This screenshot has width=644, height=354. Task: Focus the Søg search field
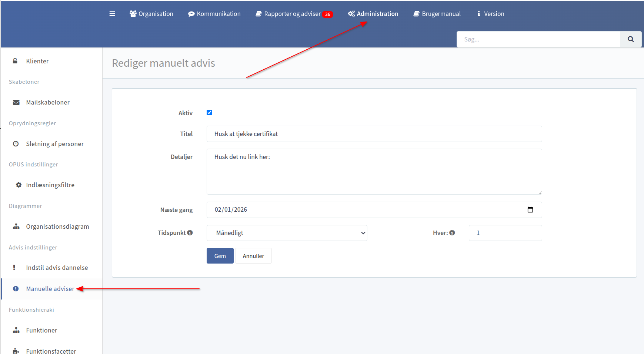(x=538, y=39)
